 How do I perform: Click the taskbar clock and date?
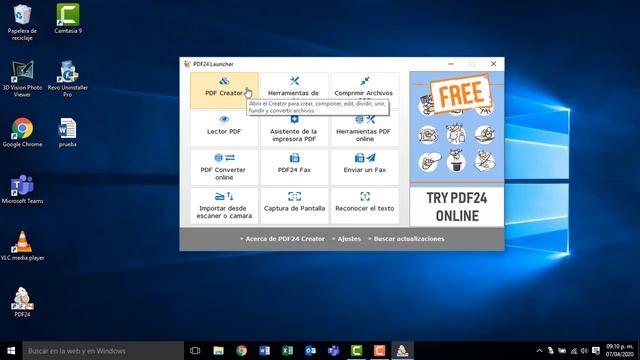click(620, 351)
